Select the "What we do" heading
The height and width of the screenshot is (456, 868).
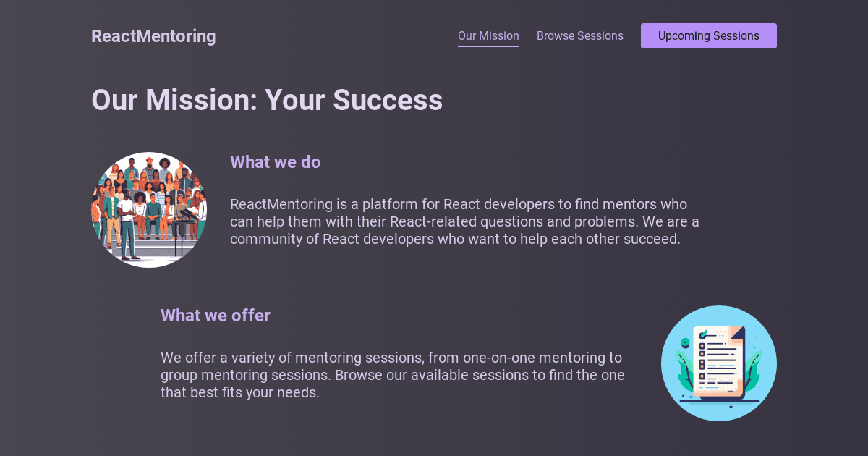275,162
